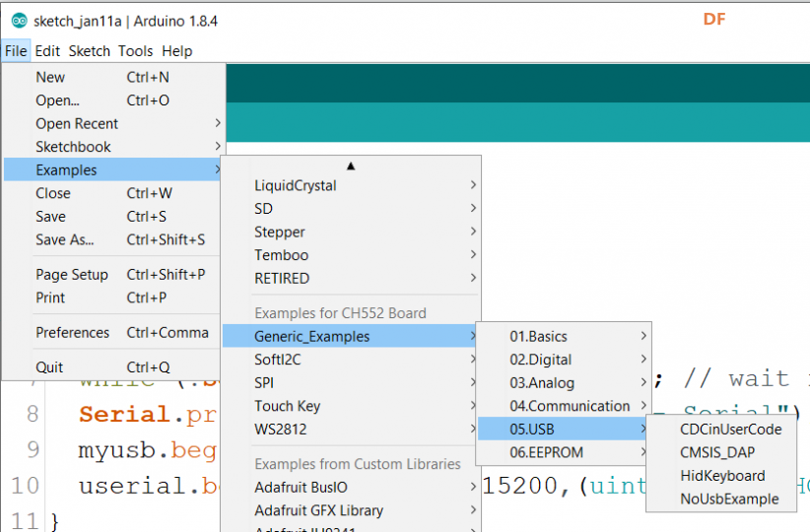Viewport: 810px width, 532px height.
Task: Expand the 03.Analog examples
Action: [x=564, y=382]
